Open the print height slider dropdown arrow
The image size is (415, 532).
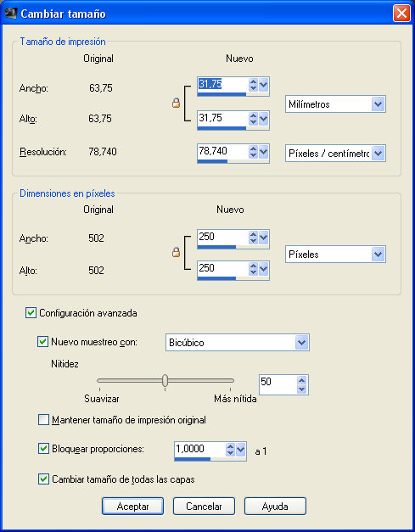(264, 119)
